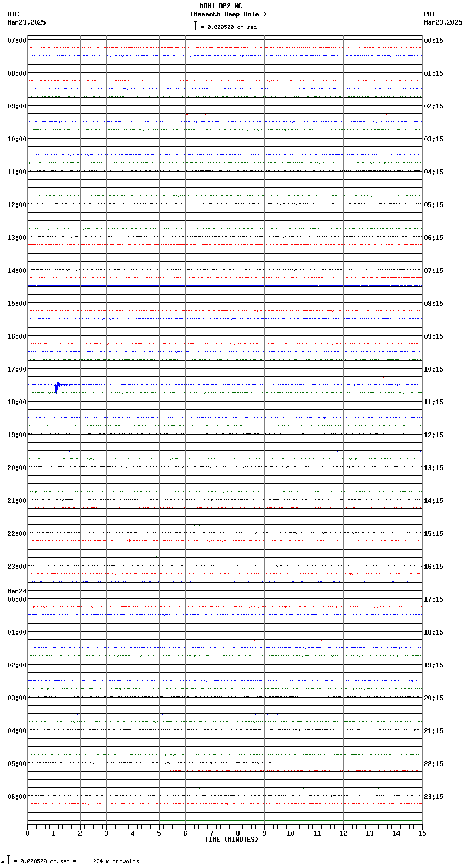466x868 pixels.
Task: Click the Mar23,2025 date under UTC
Action: coord(26,22)
